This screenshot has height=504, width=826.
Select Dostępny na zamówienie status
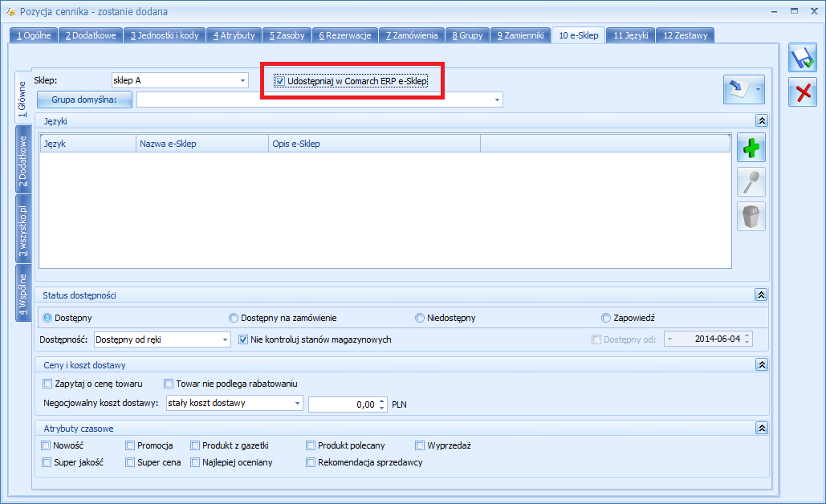click(234, 318)
